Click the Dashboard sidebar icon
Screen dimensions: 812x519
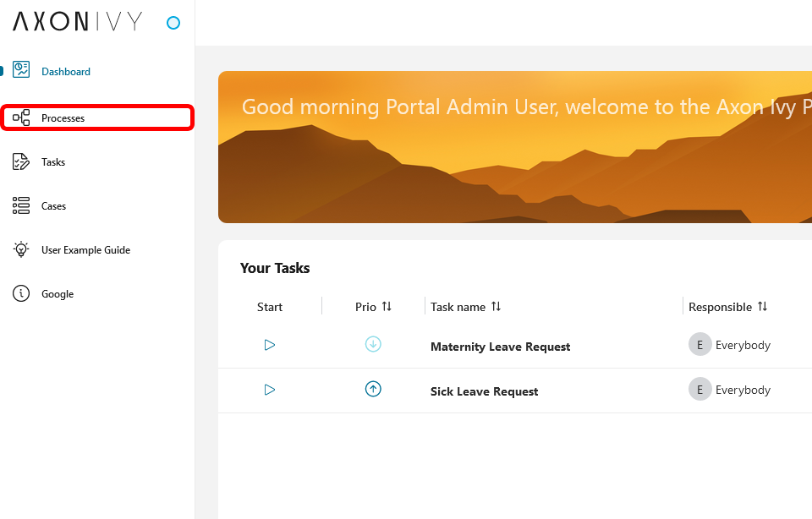pos(21,70)
